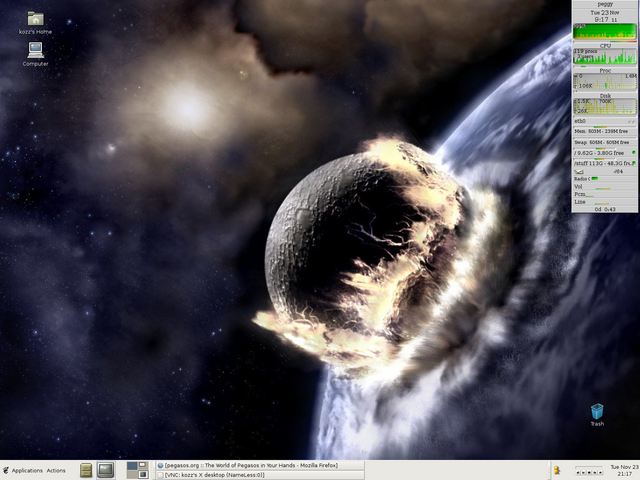
Task: Click the media applet progress bar
Action: click(589, 467)
